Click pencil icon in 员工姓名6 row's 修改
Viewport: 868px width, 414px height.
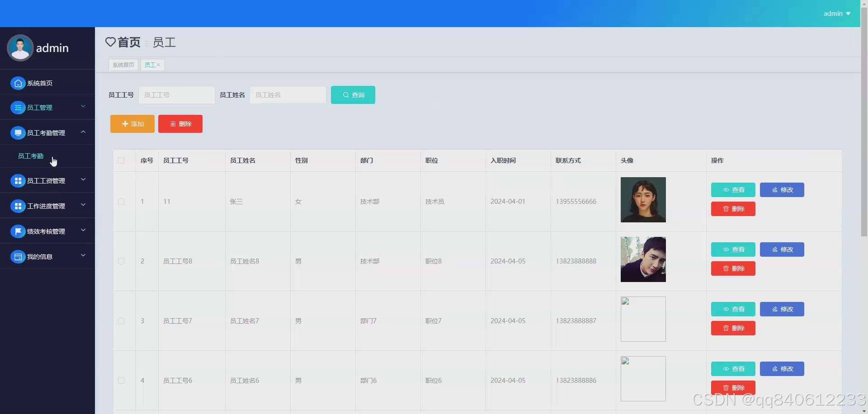coord(775,369)
